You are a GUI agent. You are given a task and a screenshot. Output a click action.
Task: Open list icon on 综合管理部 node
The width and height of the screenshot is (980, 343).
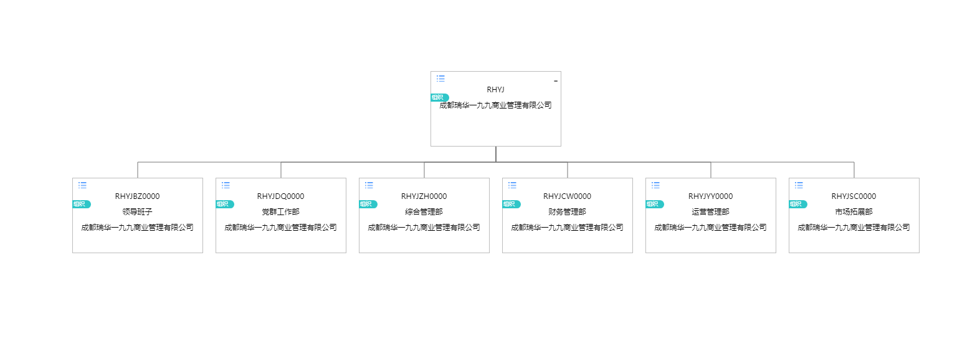point(369,185)
